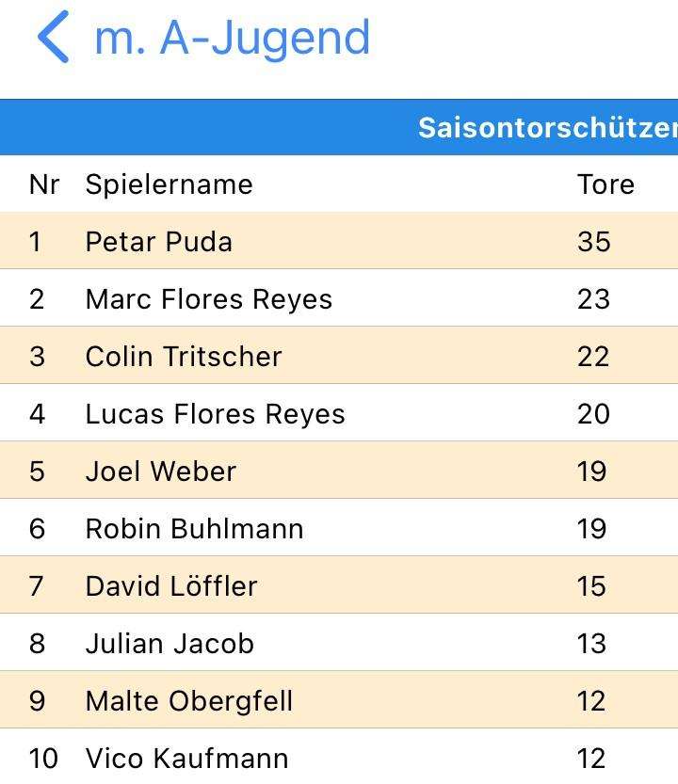Image resolution: width=678 pixels, height=784 pixels.
Task: Select Vico Kaufmann at rank 10
Action: (339, 757)
